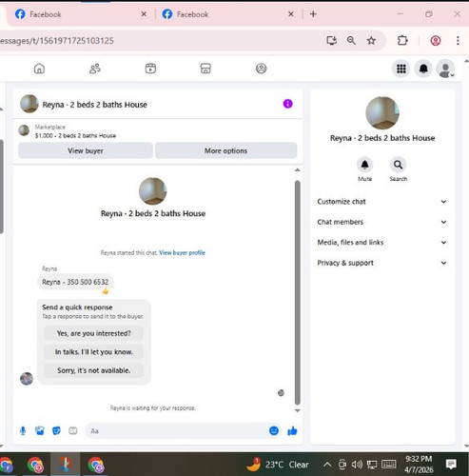Open the Friends icon in top navigation
Viewport: 469px width, 476px height.
click(95, 69)
